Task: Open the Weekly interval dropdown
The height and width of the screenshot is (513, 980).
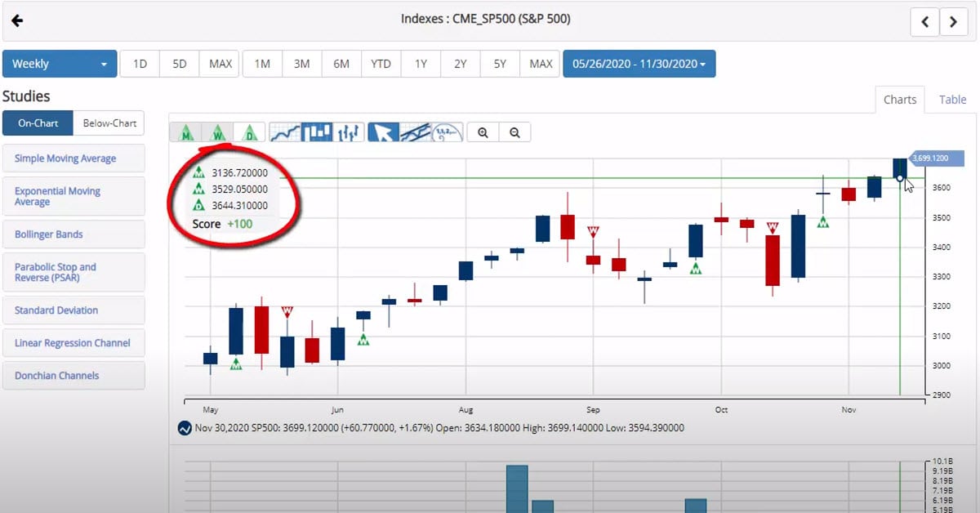Action: [x=60, y=64]
